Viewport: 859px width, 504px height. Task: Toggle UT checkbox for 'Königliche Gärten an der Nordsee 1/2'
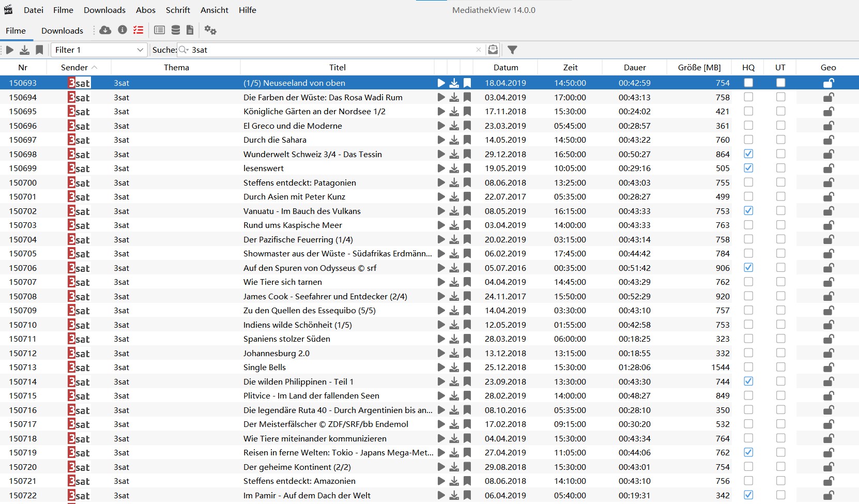(780, 111)
